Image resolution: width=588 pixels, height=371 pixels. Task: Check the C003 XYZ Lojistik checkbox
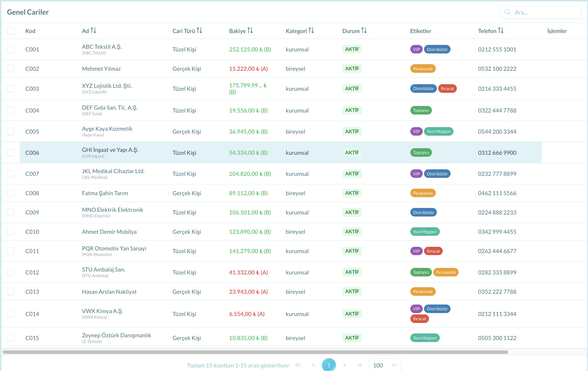pos(11,88)
